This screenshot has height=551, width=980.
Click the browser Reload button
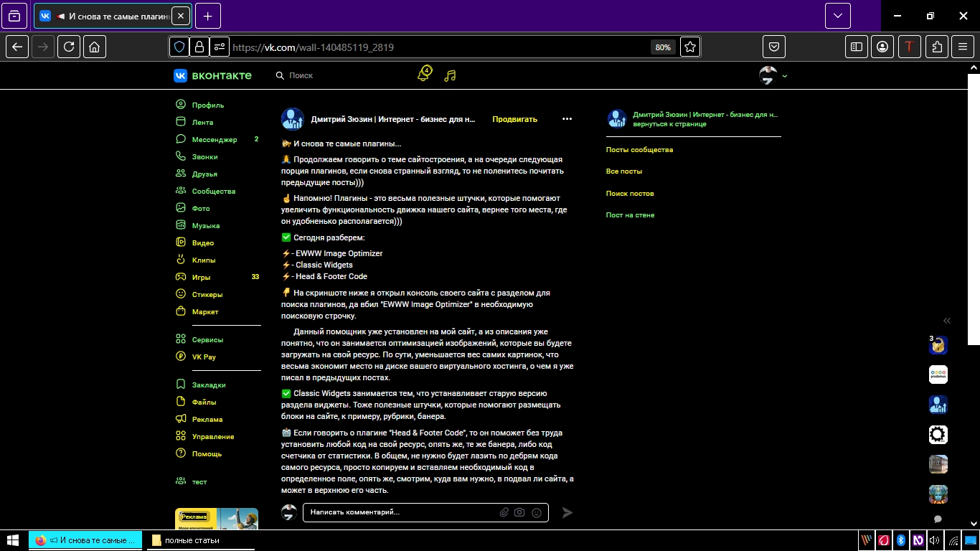click(69, 47)
